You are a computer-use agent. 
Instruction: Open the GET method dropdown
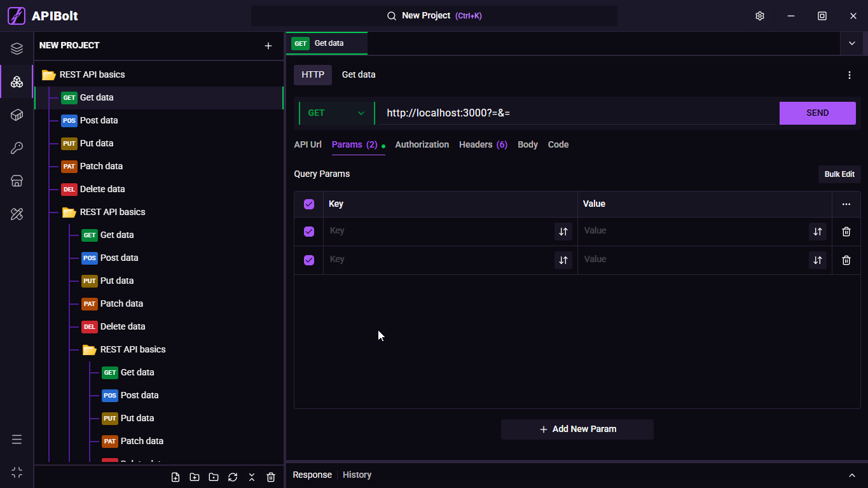(336, 113)
